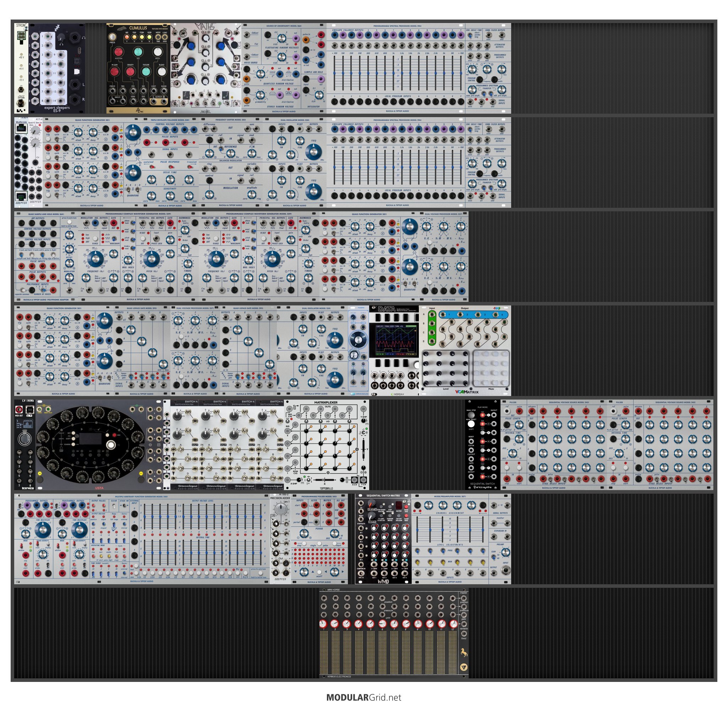Screen dimensions: 728x705
Task: Click the USTA sequencer round encoder button
Action: [110, 445]
